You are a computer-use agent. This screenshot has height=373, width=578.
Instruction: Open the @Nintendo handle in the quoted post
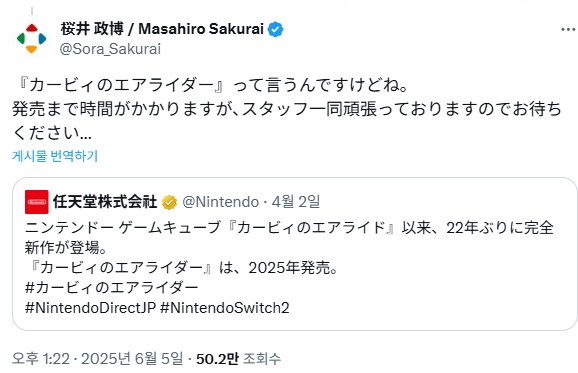[220, 202]
